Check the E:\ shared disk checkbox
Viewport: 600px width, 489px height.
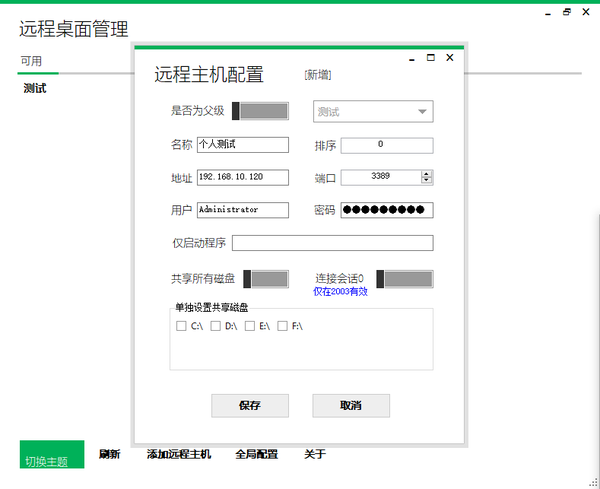tap(249, 326)
